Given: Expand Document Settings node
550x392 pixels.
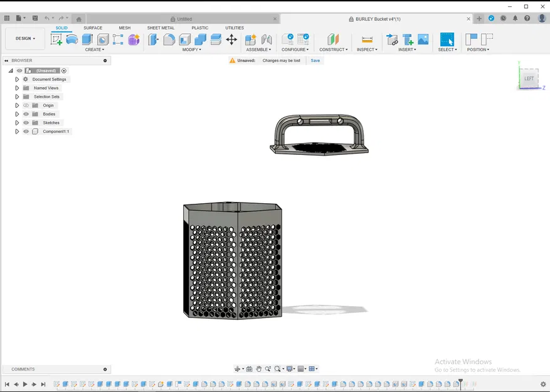Looking at the screenshot, I should click(17, 79).
